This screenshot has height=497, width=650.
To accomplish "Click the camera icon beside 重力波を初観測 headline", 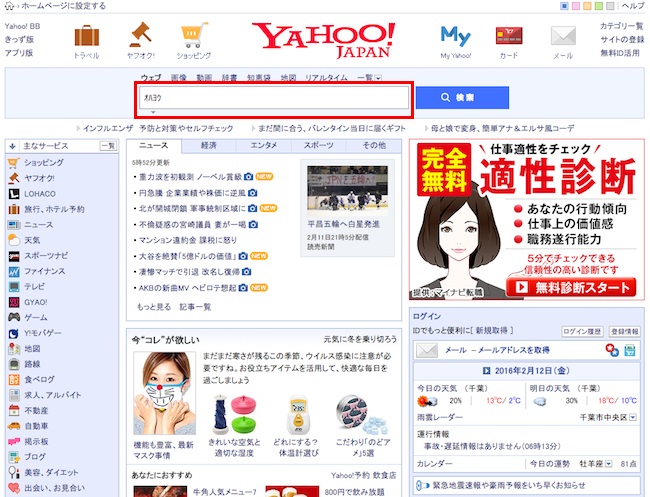I will point(248,177).
